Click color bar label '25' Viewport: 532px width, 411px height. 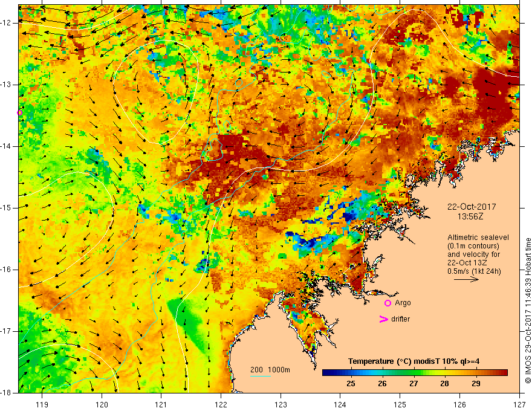[351, 384]
